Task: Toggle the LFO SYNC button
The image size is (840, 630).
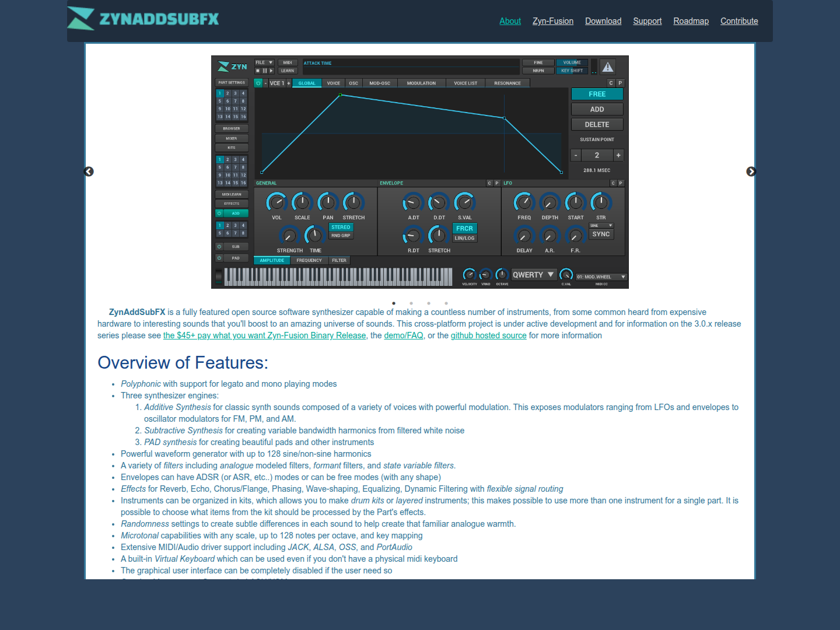Action: [x=601, y=234]
